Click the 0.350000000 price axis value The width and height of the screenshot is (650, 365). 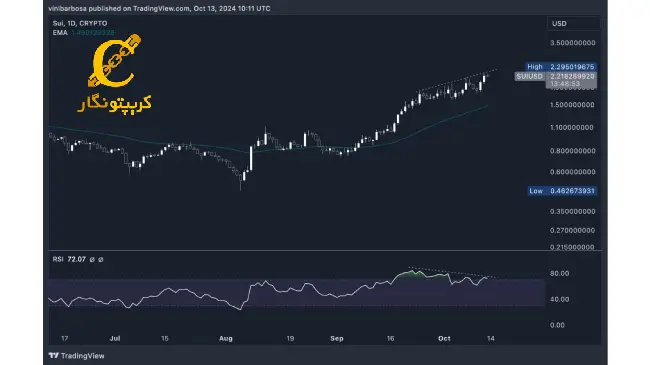(572, 211)
